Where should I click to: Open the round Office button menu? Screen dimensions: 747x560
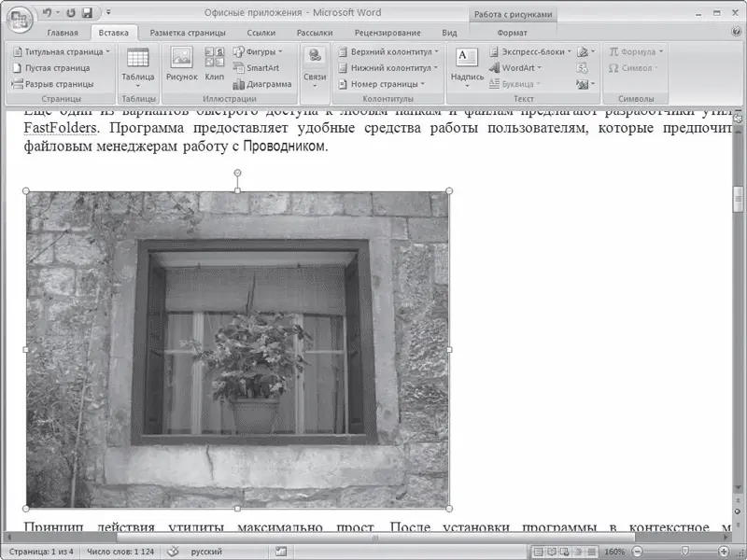click(19, 19)
